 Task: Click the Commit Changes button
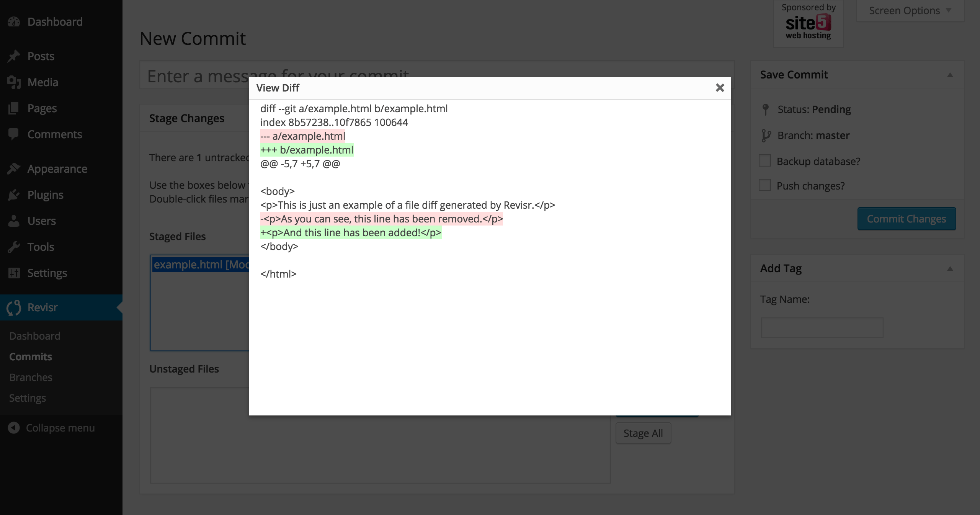(x=906, y=218)
